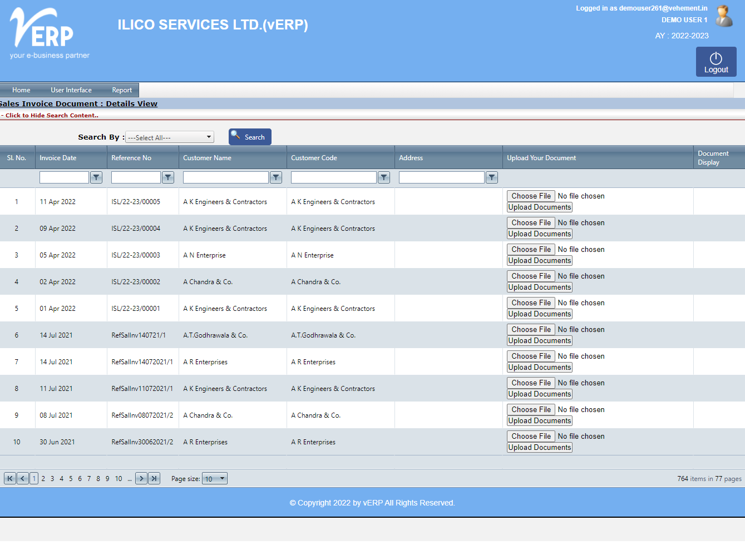Viewport: 745px width, 560px height.
Task: Choose file for invoice ISL/22-23/00001
Action: coord(531,303)
